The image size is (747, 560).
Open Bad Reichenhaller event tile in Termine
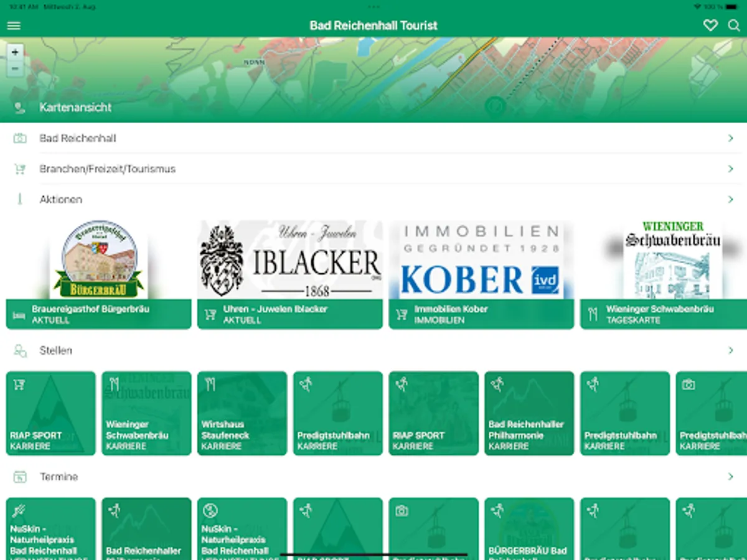pos(146,528)
